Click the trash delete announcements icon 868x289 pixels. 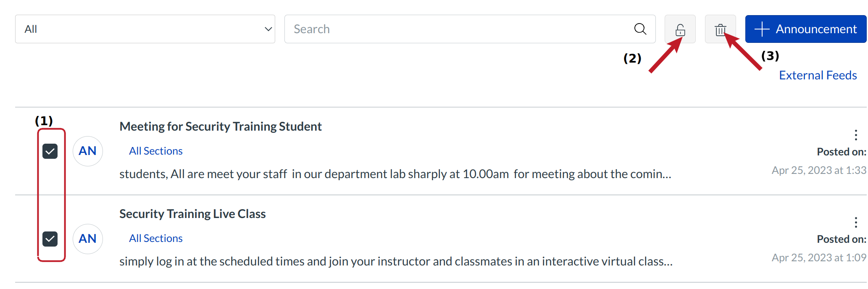(720, 29)
